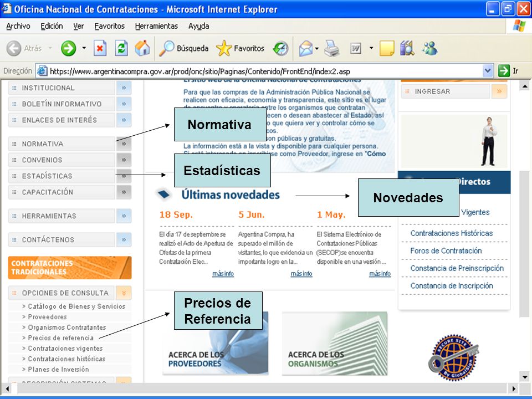Image resolution: width=532 pixels, height=399 pixels.
Task: Open Constancia de Inscripción link
Action: coord(452,286)
